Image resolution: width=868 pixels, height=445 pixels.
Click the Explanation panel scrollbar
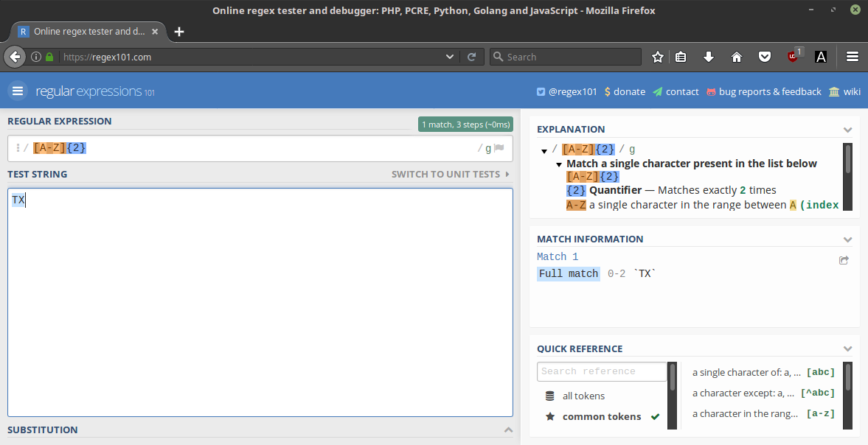(x=847, y=176)
